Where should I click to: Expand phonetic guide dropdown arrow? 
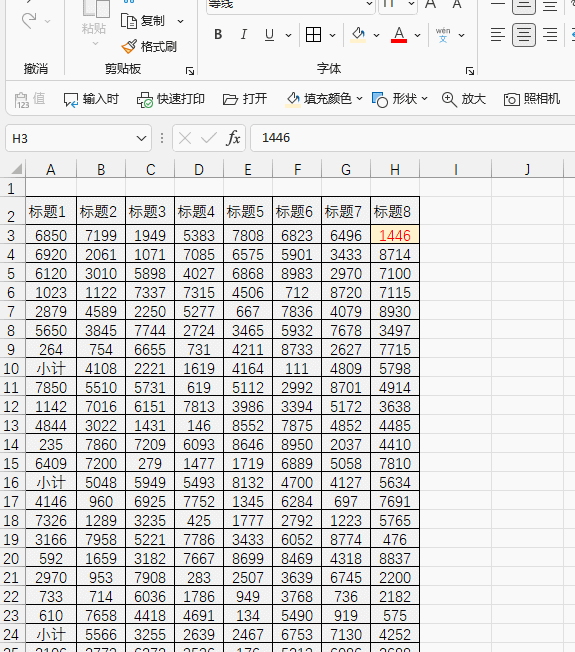461,35
